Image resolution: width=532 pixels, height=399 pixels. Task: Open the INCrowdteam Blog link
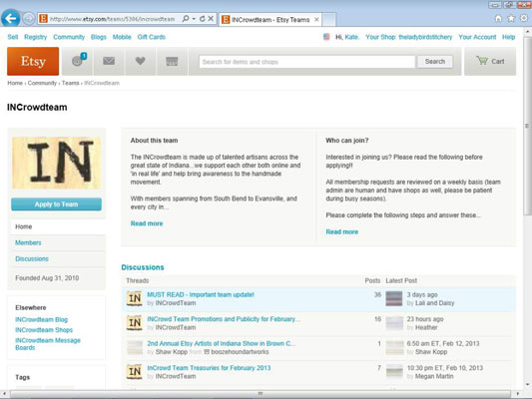tap(41, 319)
